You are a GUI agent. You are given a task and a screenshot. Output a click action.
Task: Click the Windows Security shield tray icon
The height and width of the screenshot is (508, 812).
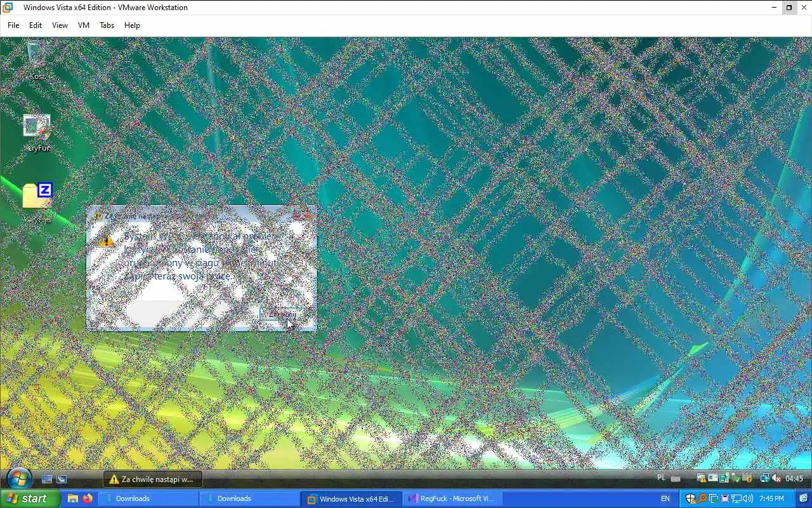tap(691, 498)
